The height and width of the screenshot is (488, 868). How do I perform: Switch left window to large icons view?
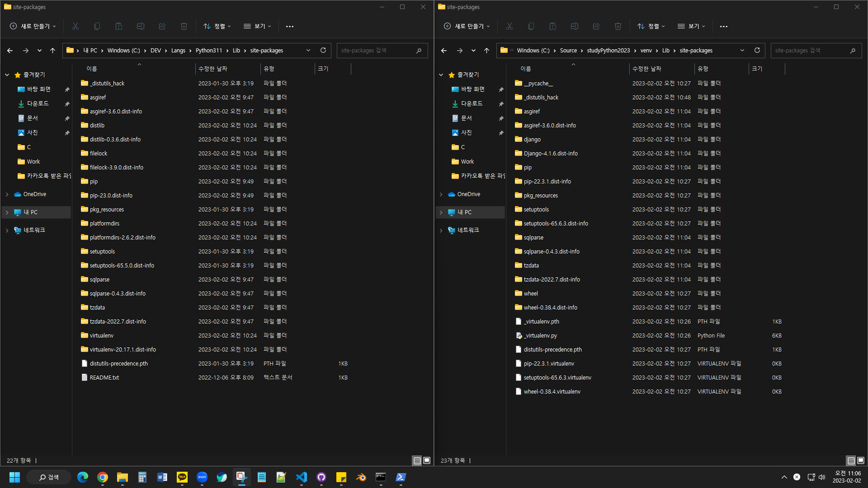point(427,460)
